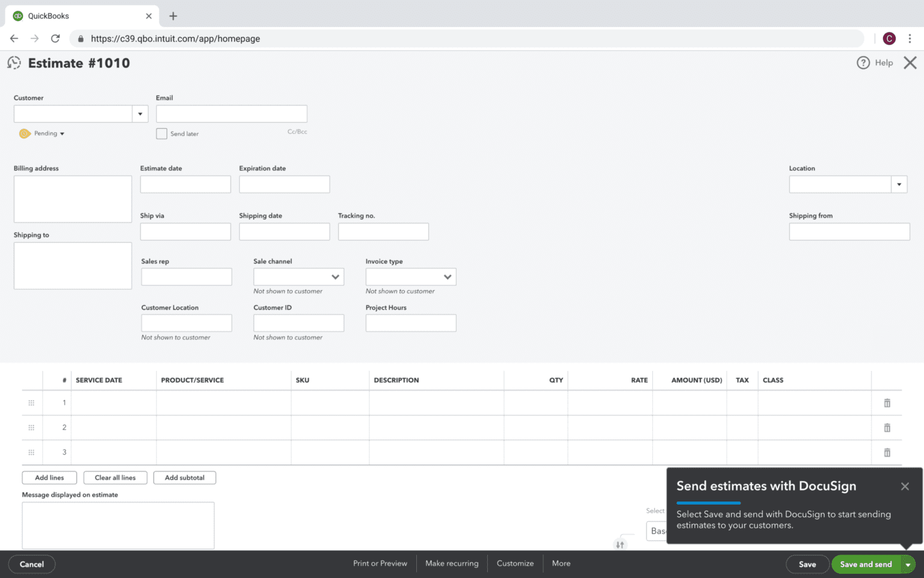Click the Clear all lines button

(x=115, y=477)
